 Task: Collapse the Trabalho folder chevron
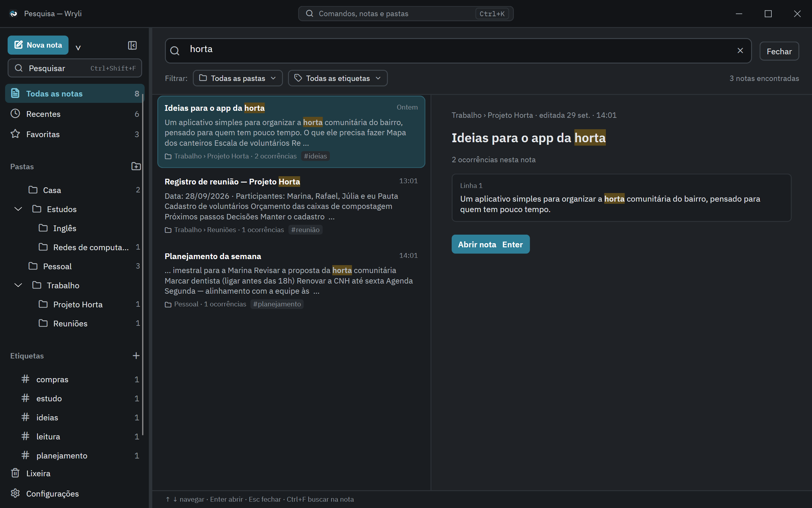coord(18,285)
